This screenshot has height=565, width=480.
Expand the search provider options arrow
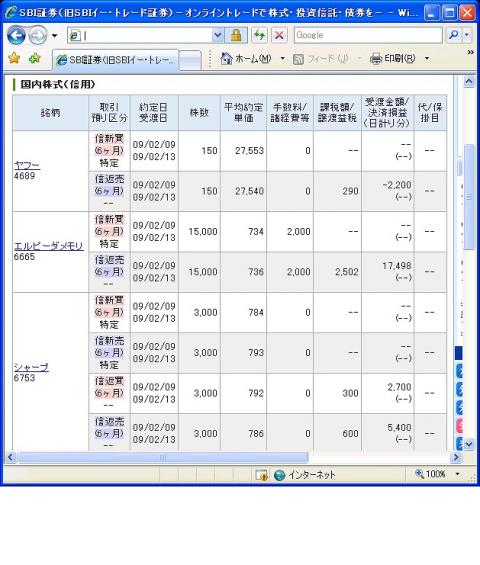(467, 35)
